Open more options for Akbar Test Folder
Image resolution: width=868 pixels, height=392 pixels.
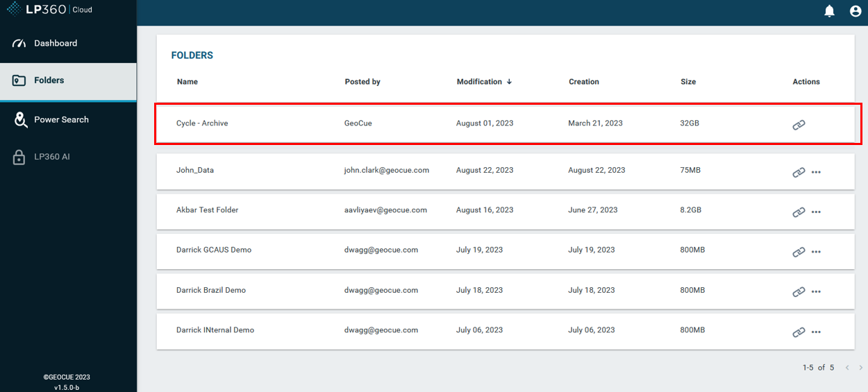(816, 212)
